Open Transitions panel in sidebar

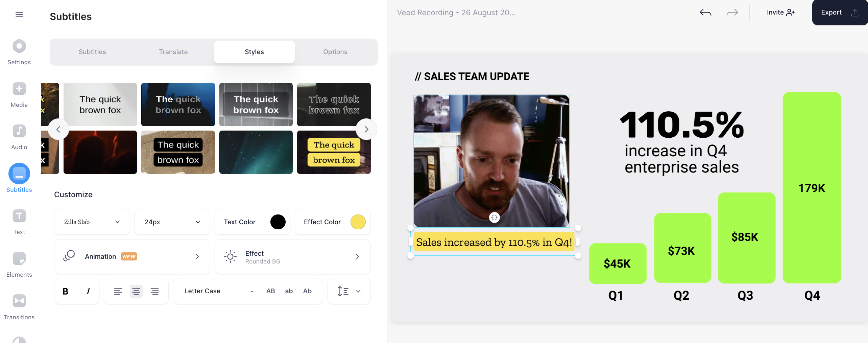(19, 307)
